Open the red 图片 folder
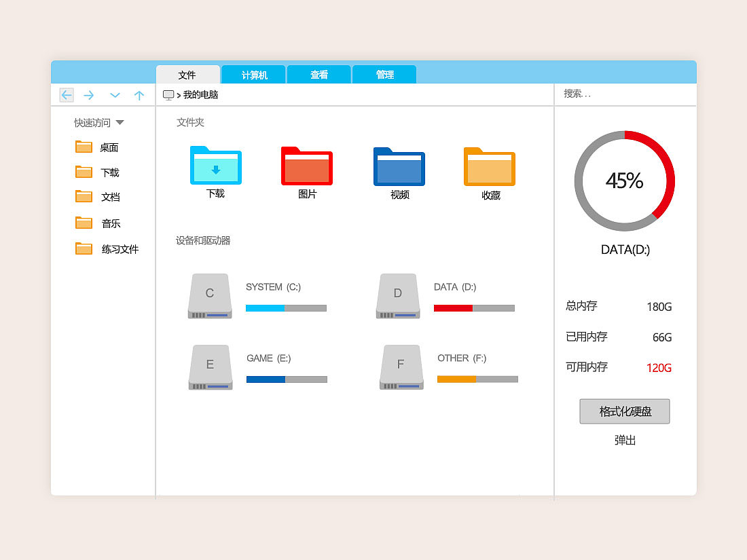The width and height of the screenshot is (747, 560). [307, 166]
